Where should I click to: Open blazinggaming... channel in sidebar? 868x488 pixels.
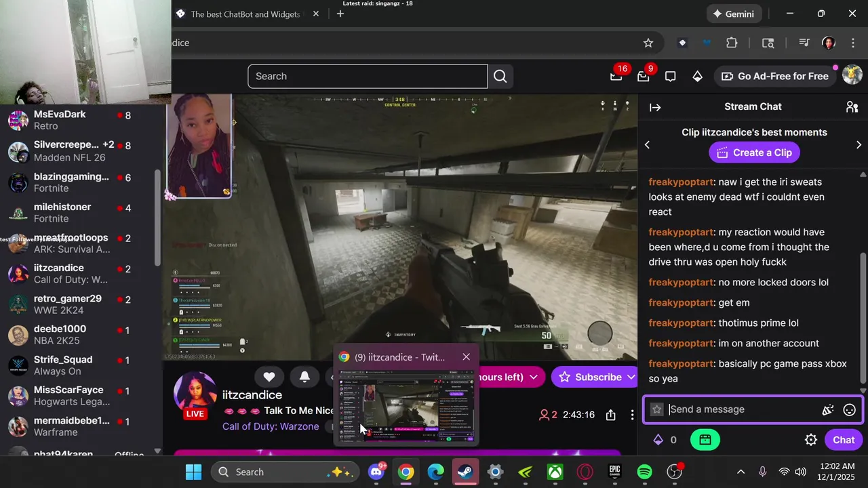coord(81,182)
